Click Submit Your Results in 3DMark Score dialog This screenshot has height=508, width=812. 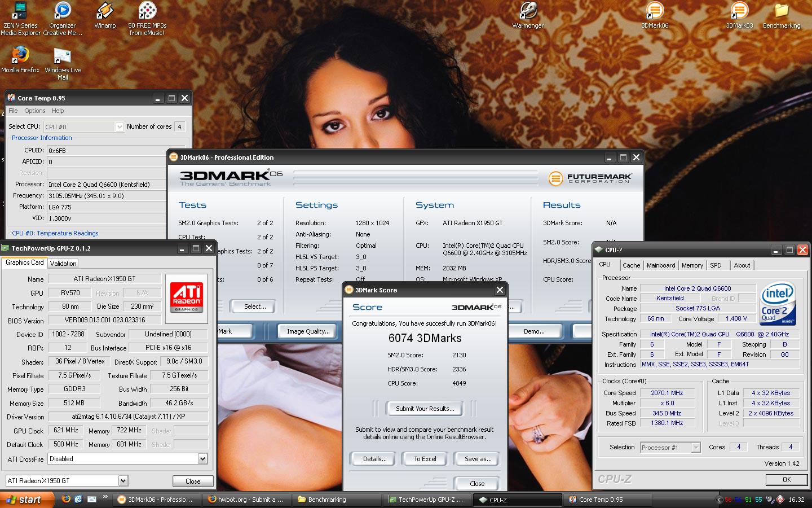(x=425, y=409)
